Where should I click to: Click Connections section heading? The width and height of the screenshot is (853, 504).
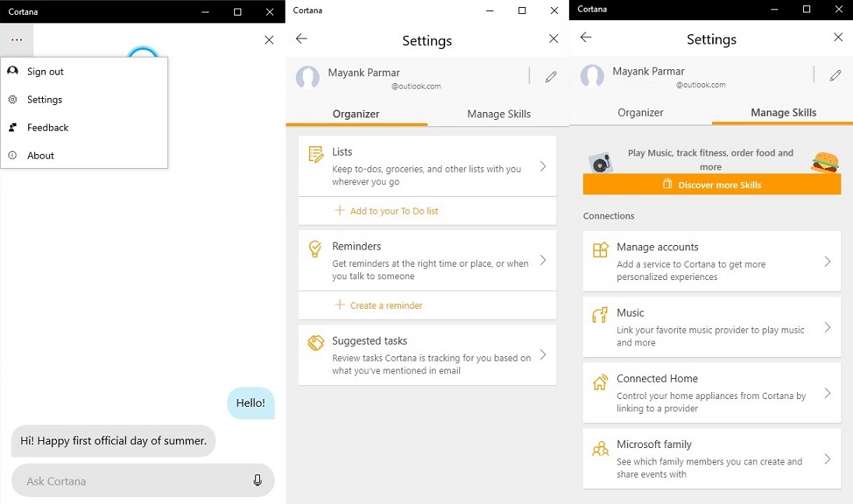point(609,216)
